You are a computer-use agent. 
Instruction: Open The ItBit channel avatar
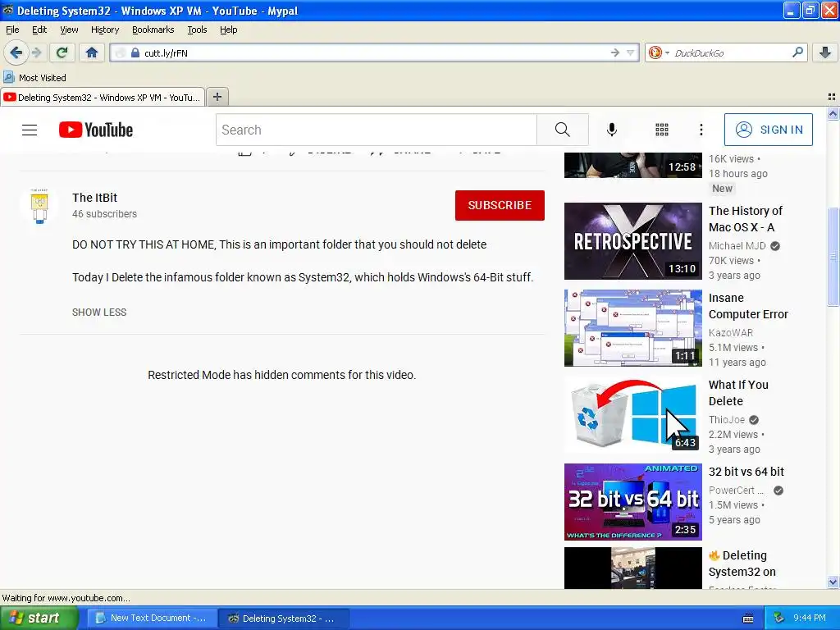(39, 206)
